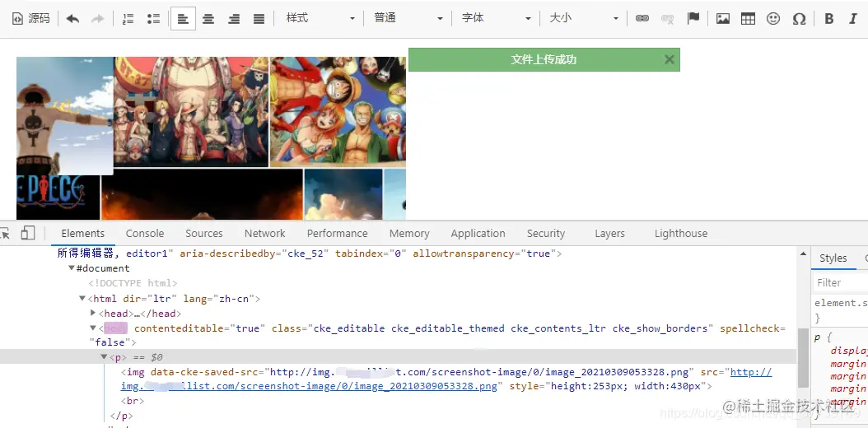Collapse the #document node
The width and height of the screenshot is (868, 428).
[x=72, y=268]
